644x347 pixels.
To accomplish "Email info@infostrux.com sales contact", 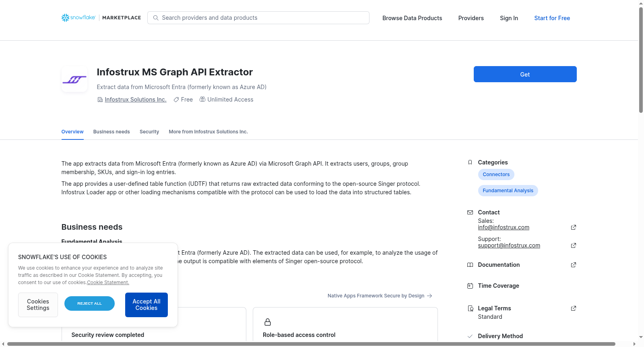I will coord(504,227).
